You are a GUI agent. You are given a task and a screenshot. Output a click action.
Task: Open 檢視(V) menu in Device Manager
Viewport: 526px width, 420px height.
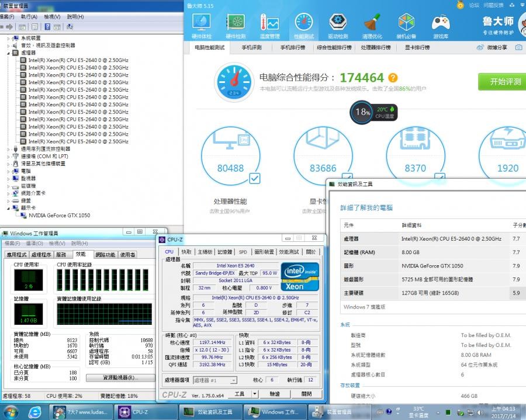(x=52, y=16)
